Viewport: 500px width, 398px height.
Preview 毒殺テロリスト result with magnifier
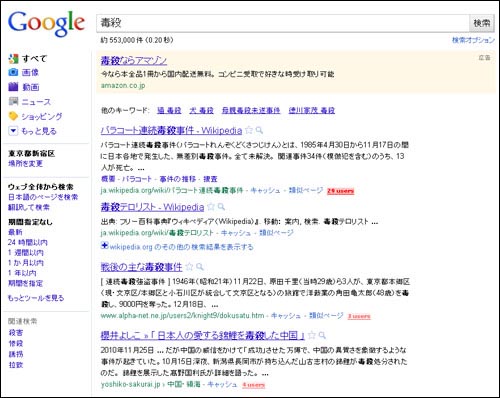tap(221, 207)
